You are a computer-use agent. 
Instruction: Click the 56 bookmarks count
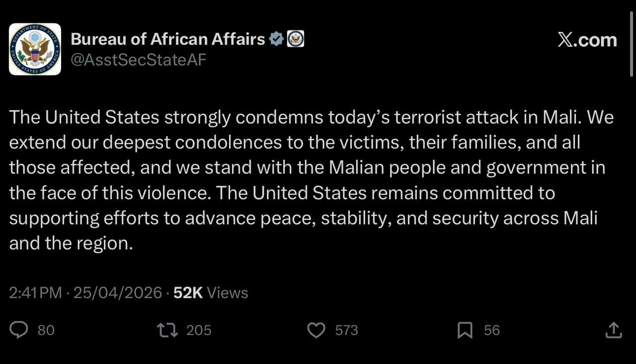click(x=491, y=330)
